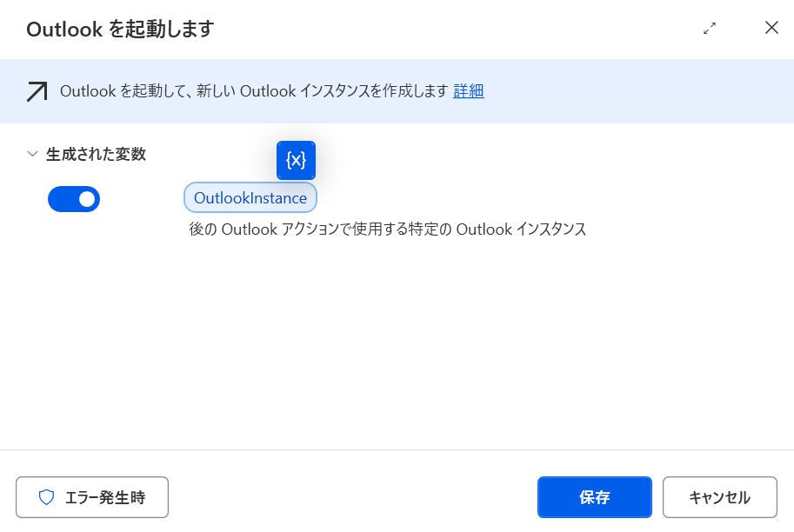Image resolution: width=794 pixels, height=532 pixels.
Task: Collapse the 生成された変数 section chevron
Action: pos(32,154)
